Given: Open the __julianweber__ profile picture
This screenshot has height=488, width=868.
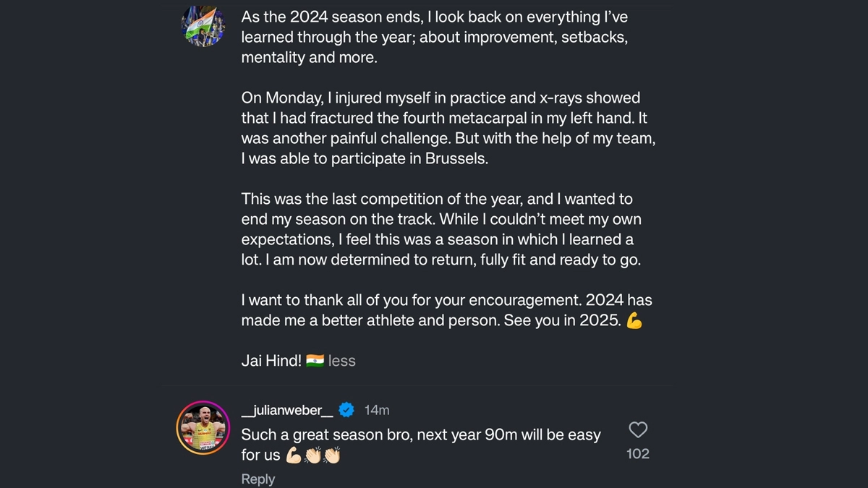Looking at the screenshot, I should pyautogui.click(x=203, y=427).
